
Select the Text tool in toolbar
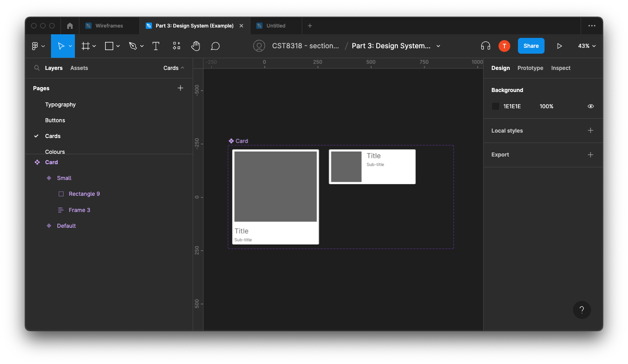(x=156, y=46)
